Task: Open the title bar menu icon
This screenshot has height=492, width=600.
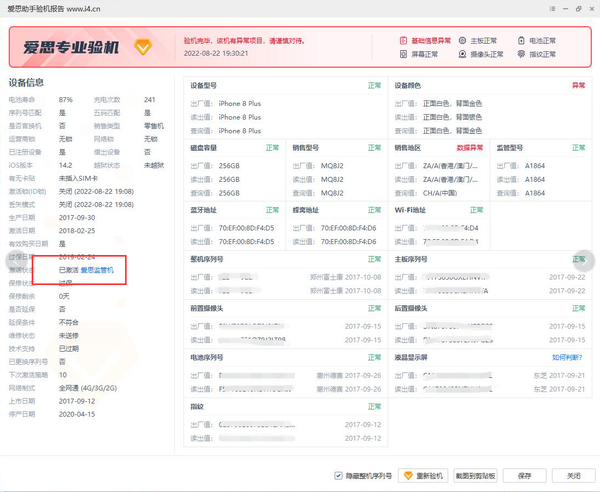Action: point(552,8)
